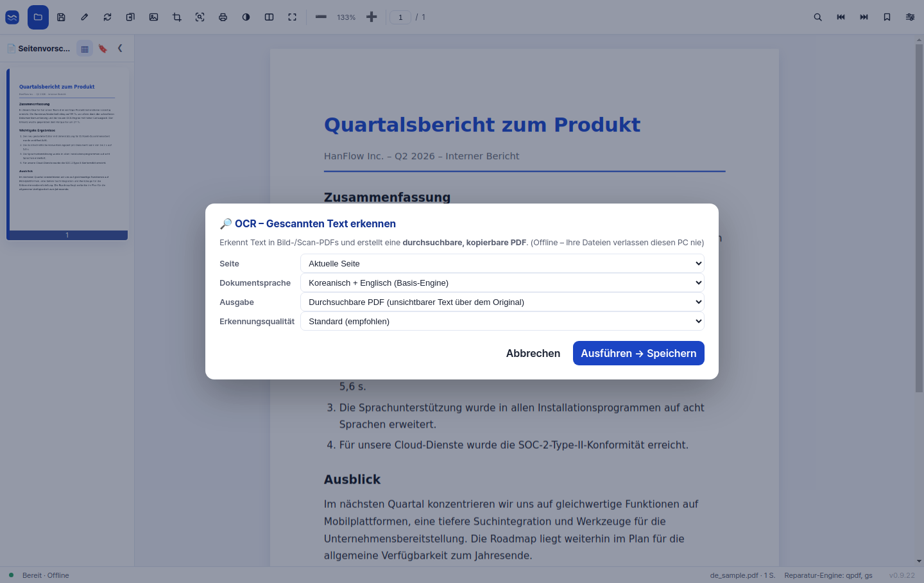
Task: Click the Dokumentsprache label
Action: pyautogui.click(x=255, y=283)
